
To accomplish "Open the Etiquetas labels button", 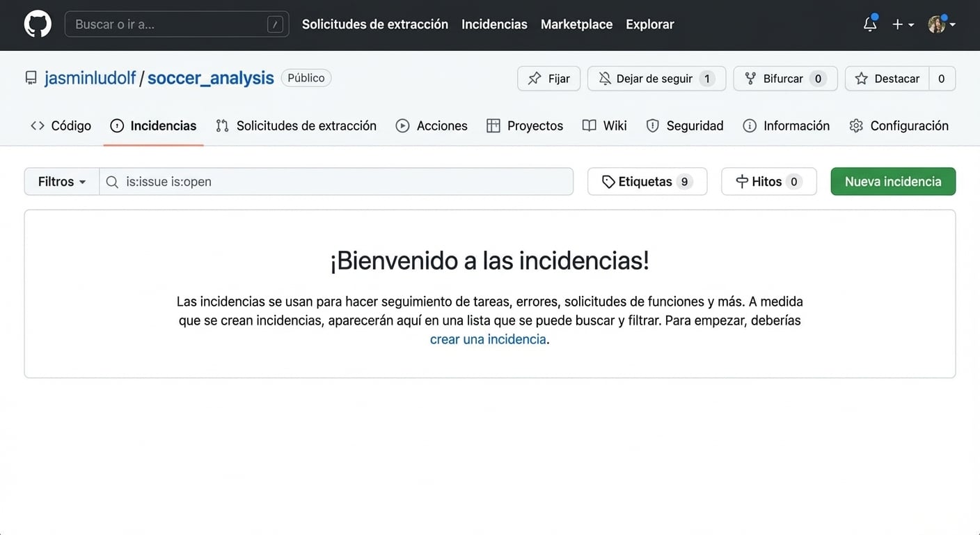I will click(x=647, y=182).
